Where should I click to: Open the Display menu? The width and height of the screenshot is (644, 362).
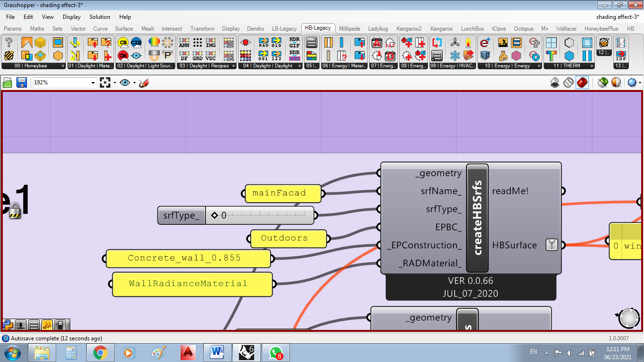click(72, 16)
